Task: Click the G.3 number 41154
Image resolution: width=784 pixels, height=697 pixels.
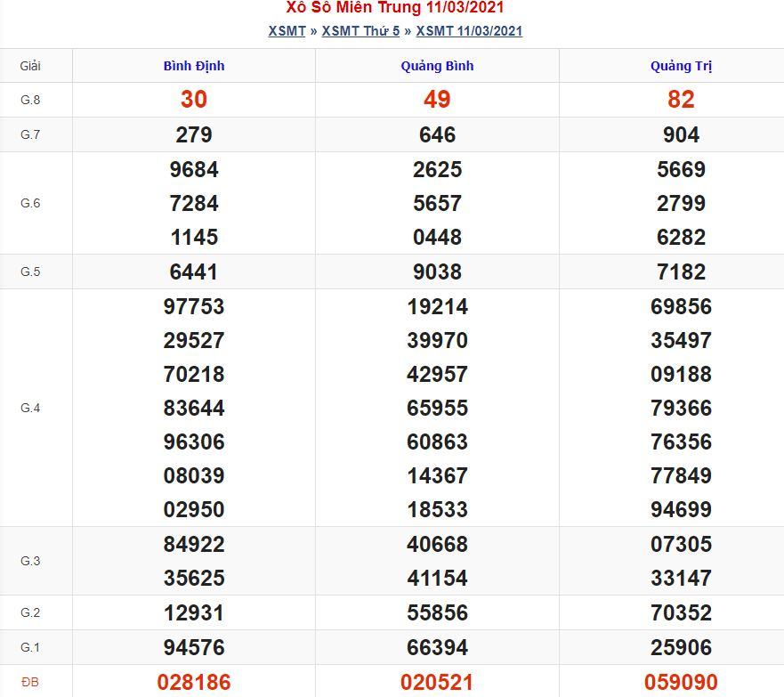Action: coord(437,578)
